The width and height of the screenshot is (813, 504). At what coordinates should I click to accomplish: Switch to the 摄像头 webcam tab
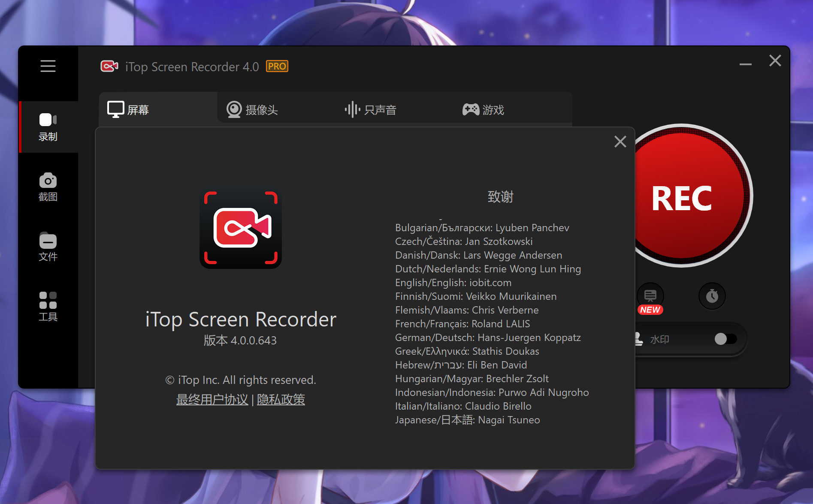coord(252,110)
